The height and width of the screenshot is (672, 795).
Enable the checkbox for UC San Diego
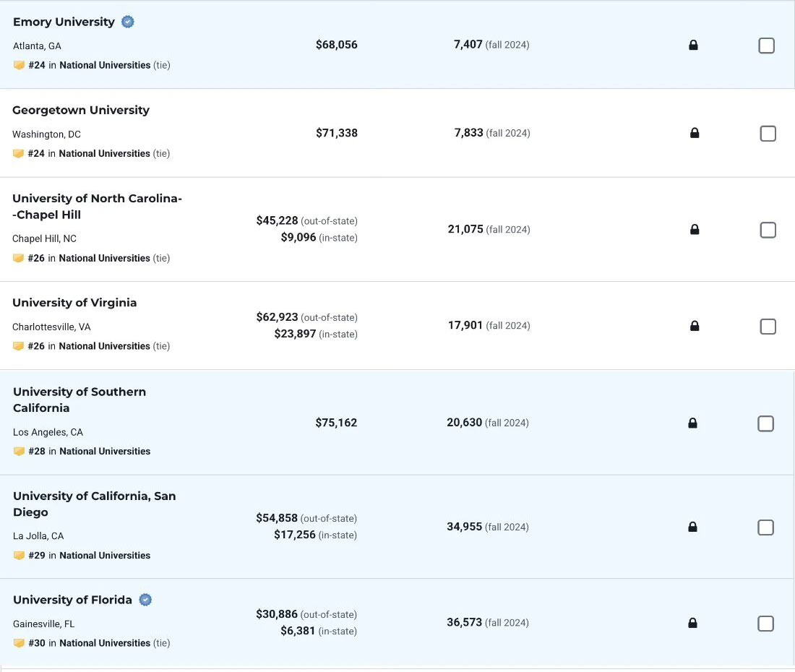coord(765,527)
